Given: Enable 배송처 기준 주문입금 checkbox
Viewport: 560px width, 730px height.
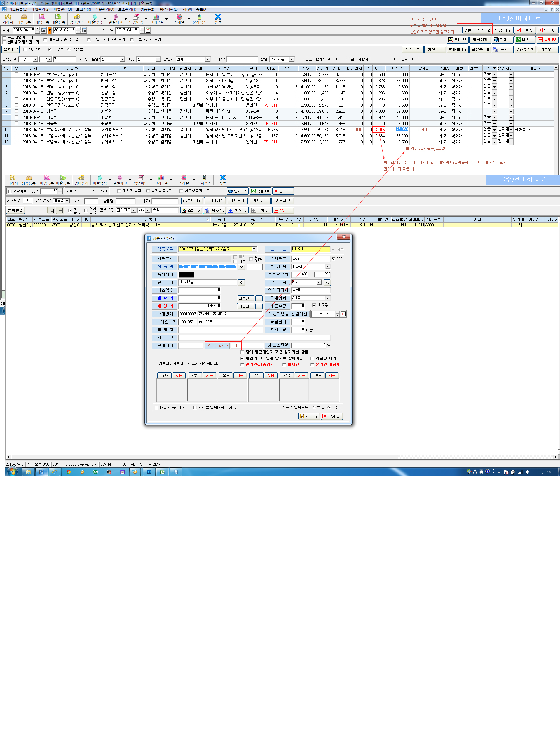Looking at the screenshot, I should click(45, 40).
